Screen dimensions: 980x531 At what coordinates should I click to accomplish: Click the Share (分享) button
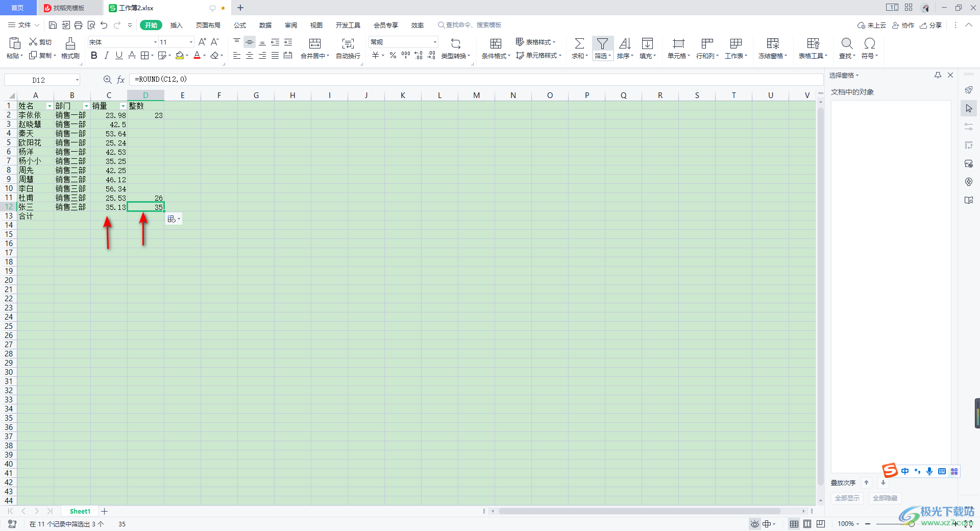[931, 25]
